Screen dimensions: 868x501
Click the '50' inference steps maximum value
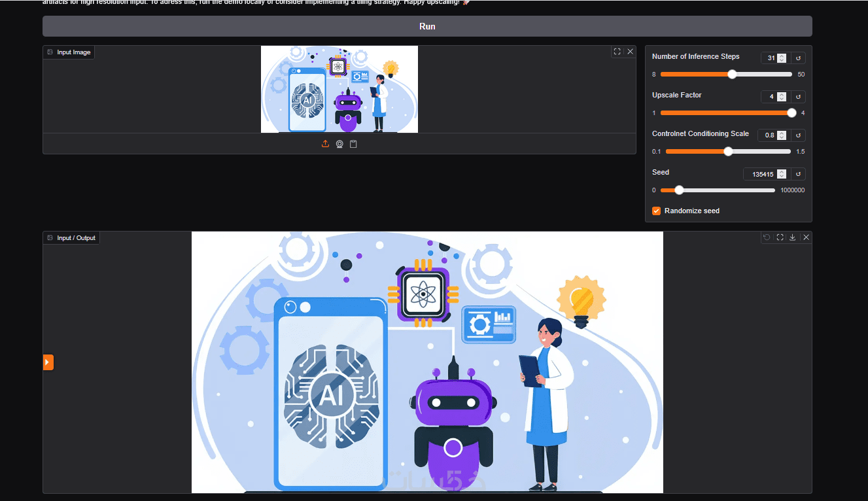tap(801, 75)
